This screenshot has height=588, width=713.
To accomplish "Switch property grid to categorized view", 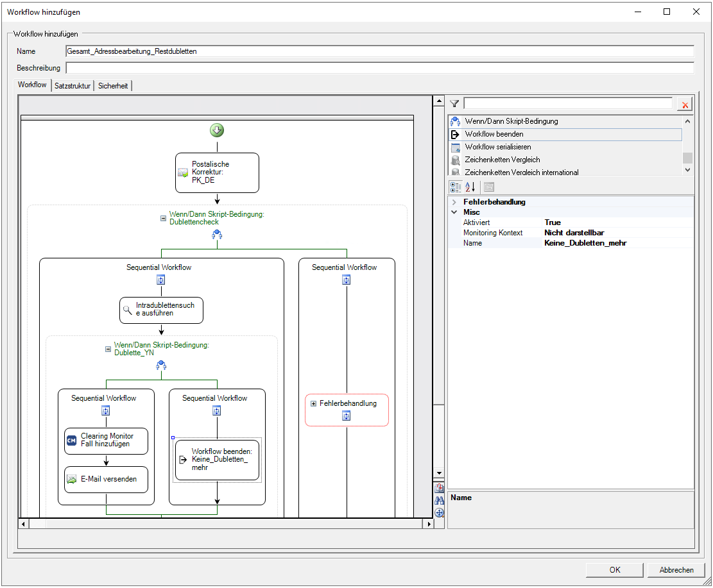I will 456,187.
